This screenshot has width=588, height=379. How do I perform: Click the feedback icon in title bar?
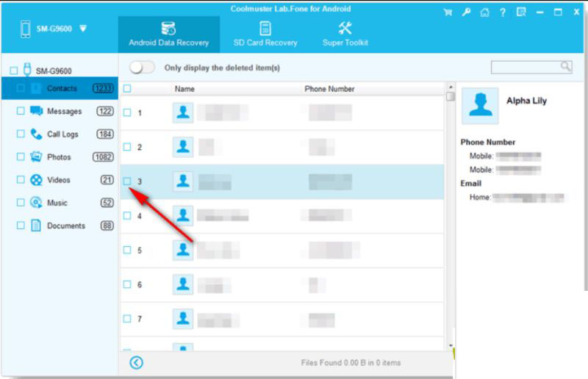(x=521, y=12)
